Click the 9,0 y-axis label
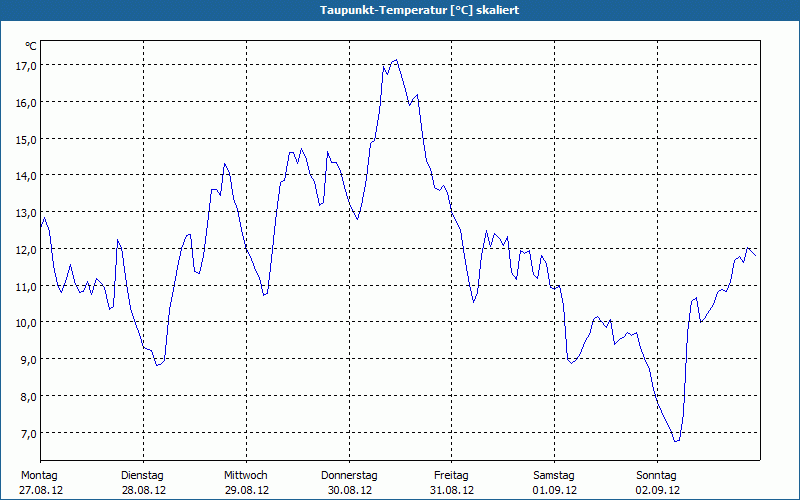Screen dimensions: 800x500 28,360
